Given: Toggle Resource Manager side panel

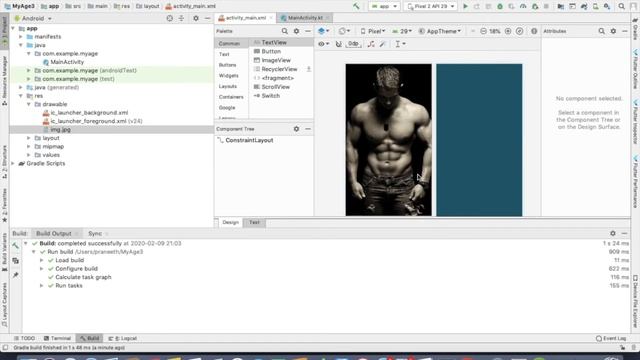Looking at the screenshot, I should pyautogui.click(x=4, y=81).
